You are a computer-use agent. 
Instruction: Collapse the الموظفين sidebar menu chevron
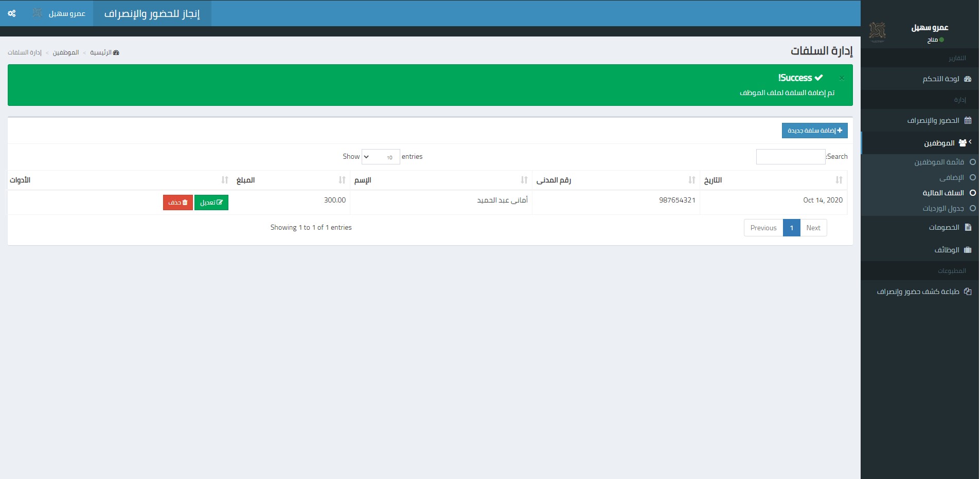click(970, 142)
